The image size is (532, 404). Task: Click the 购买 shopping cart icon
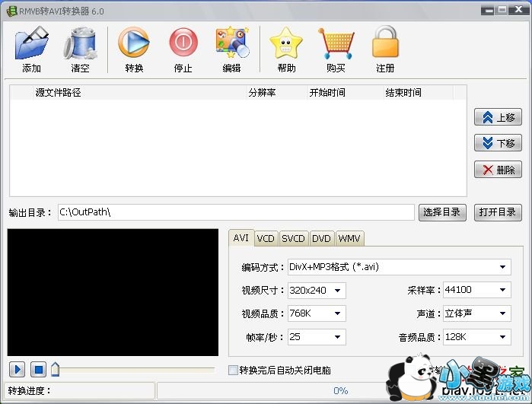(x=336, y=43)
